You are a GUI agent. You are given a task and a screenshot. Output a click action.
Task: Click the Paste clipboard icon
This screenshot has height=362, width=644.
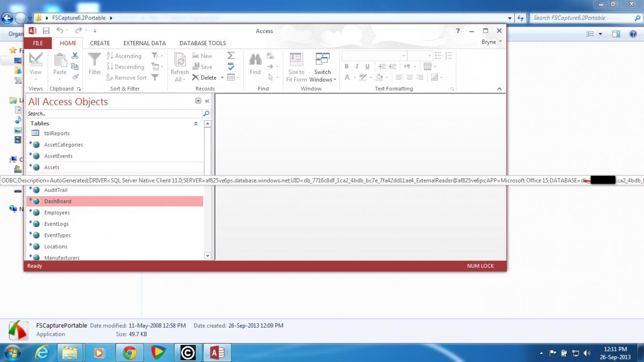60,60
